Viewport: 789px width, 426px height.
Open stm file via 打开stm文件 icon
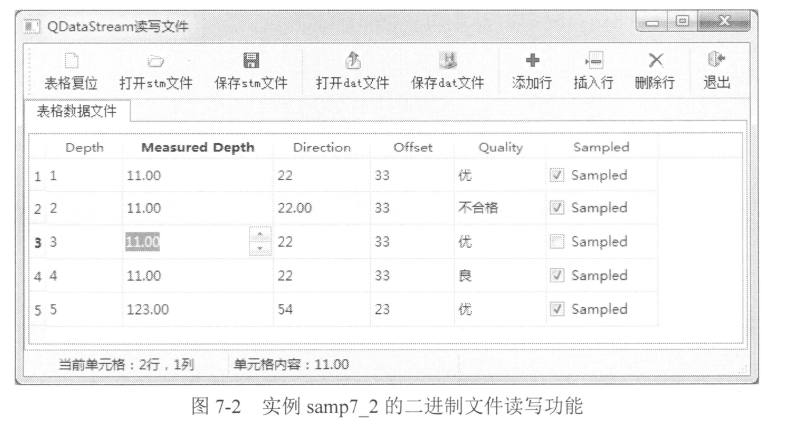pyautogui.click(x=155, y=61)
